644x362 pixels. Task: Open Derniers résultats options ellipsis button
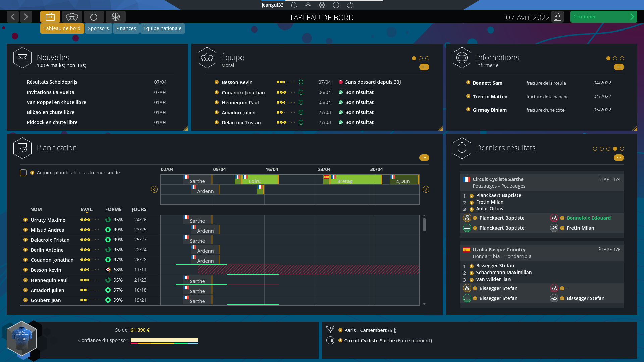tap(619, 158)
